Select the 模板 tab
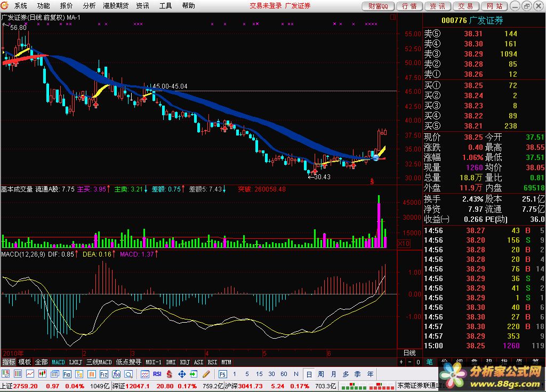 click(x=25, y=362)
